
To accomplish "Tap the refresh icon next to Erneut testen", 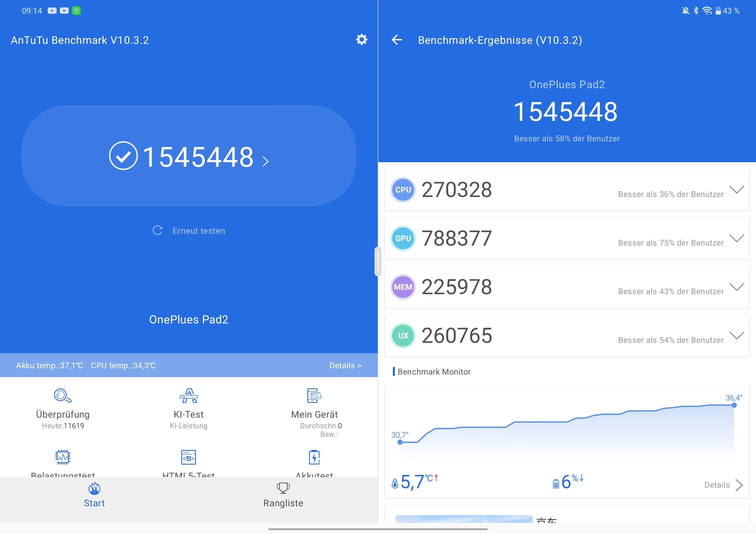I will click(157, 230).
